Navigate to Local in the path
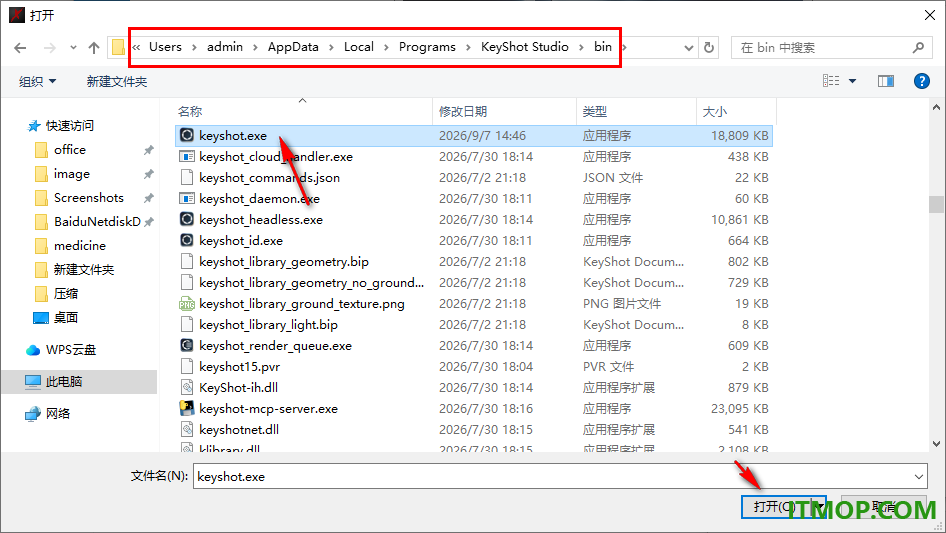Screen dimensions: 946x533 pyautogui.click(x=358, y=47)
